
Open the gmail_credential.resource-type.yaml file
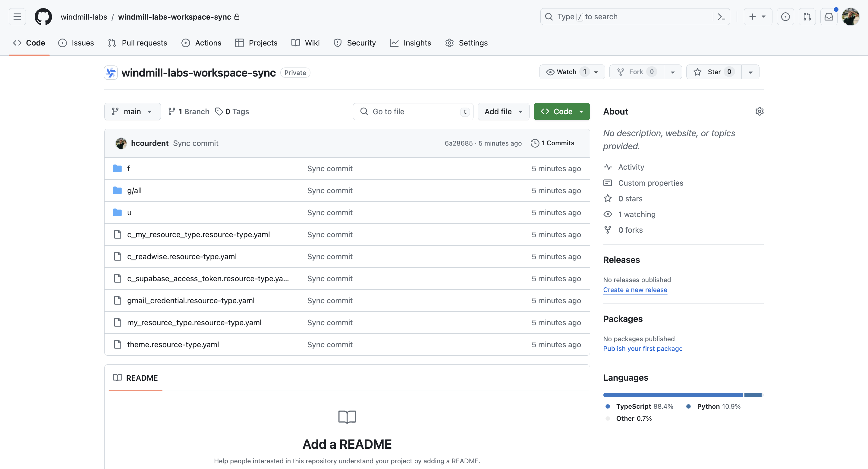point(190,300)
